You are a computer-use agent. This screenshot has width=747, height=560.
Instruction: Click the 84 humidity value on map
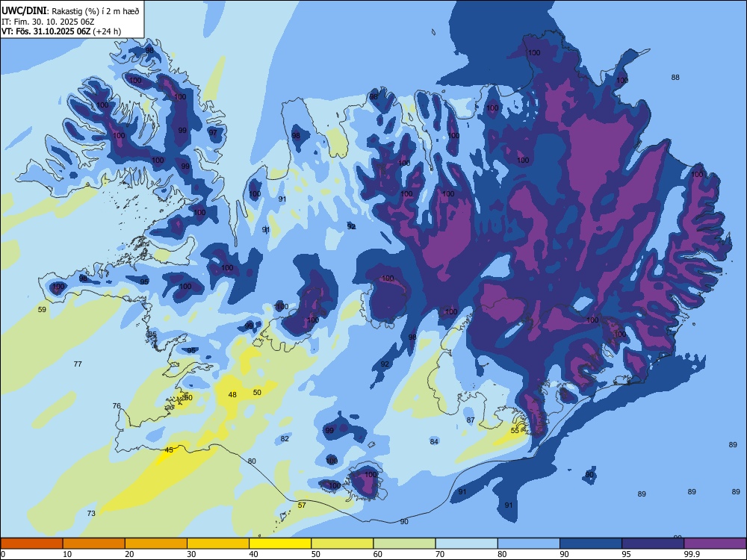pyautogui.click(x=434, y=441)
